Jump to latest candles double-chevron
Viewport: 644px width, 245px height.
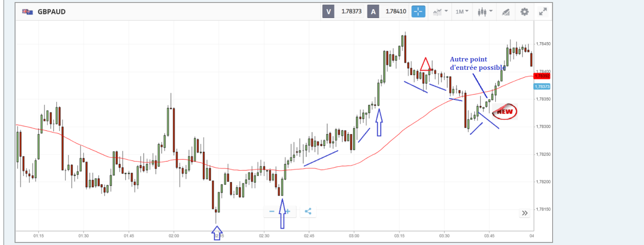point(525,213)
